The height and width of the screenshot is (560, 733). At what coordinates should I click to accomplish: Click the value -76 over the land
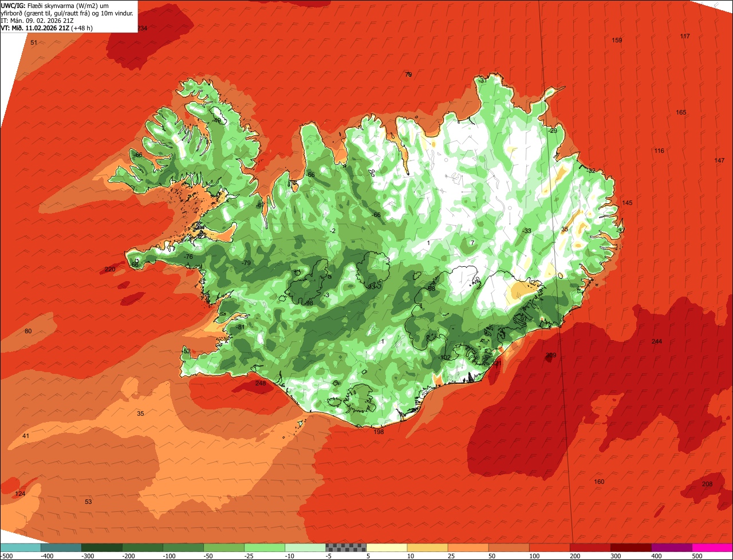click(188, 257)
